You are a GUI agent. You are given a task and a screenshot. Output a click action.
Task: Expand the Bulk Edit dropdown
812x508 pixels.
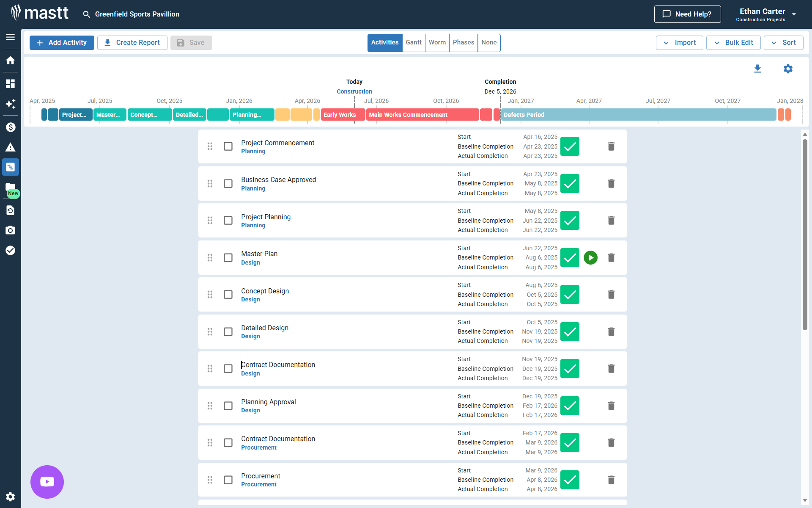point(733,43)
